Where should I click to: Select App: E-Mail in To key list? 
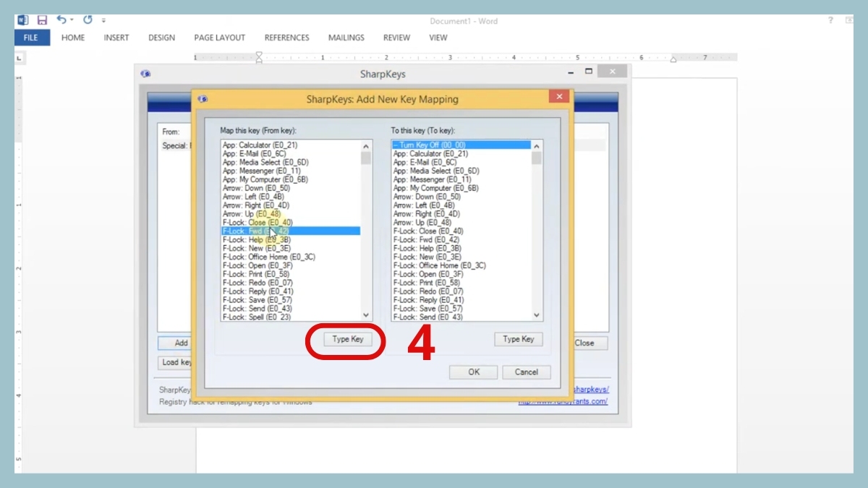pyautogui.click(x=461, y=163)
